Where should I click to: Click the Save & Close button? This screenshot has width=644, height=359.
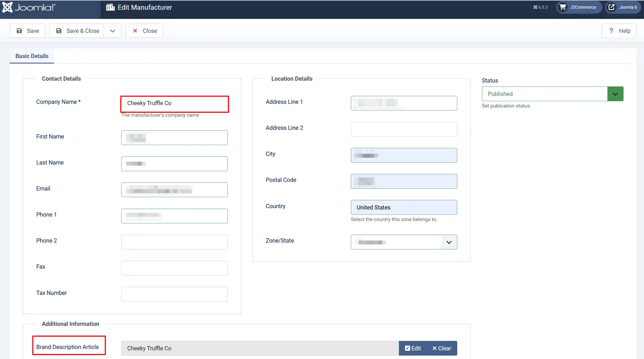click(77, 31)
